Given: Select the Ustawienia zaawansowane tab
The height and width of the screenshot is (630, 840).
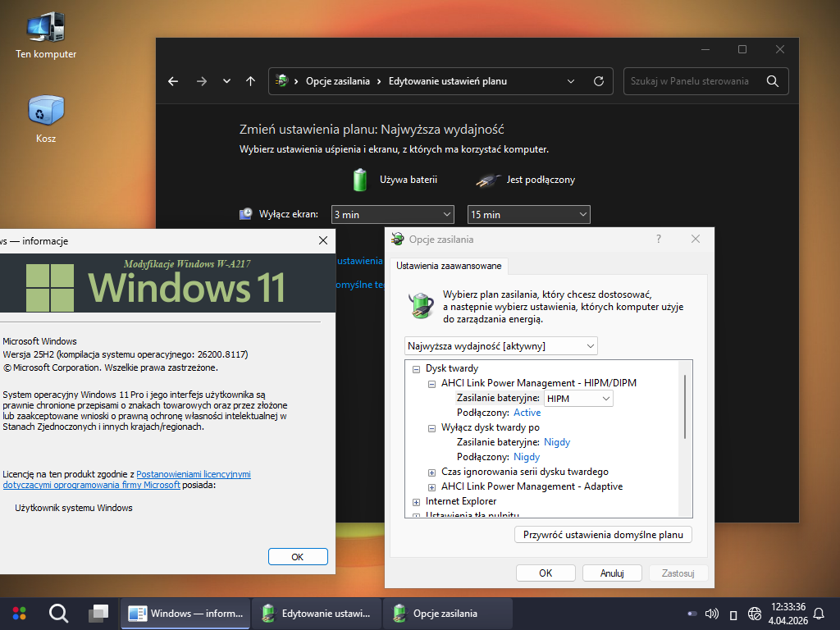Looking at the screenshot, I should [x=450, y=266].
